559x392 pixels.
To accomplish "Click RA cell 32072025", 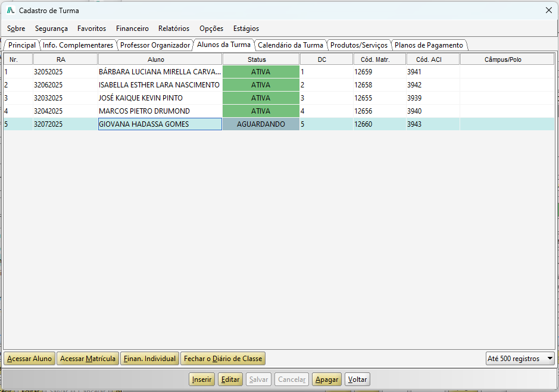I will click(x=65, y=124).
